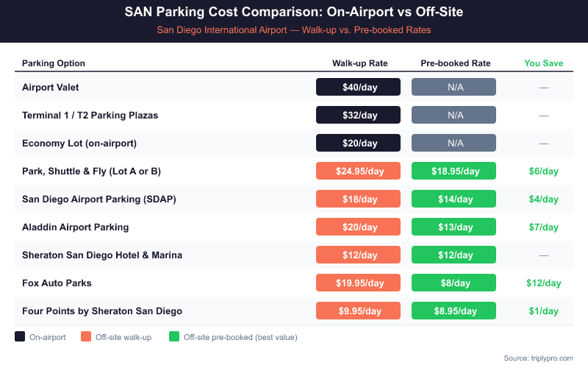Click the Fox Auto Parks $12/day savings

(x=543, y=283)
